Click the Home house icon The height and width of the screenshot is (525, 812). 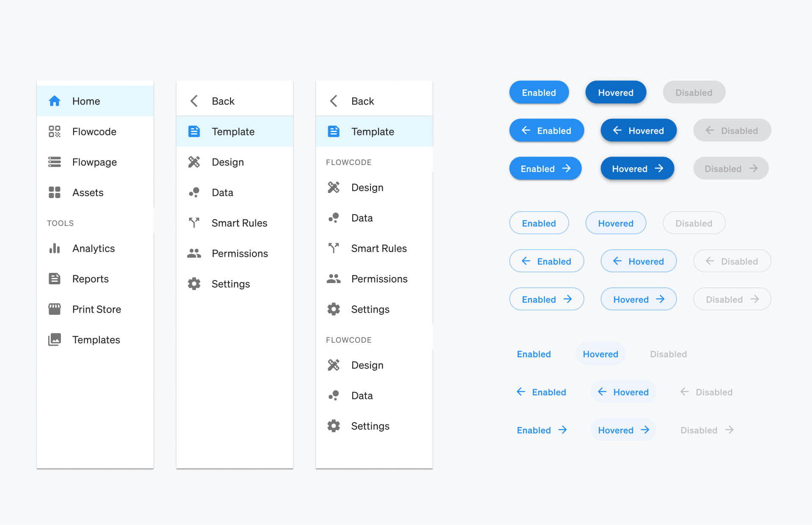coord(55,101)
